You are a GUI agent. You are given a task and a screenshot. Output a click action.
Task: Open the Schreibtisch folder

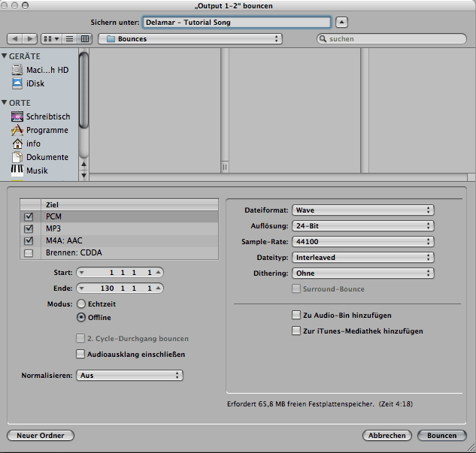coord(41,116)
